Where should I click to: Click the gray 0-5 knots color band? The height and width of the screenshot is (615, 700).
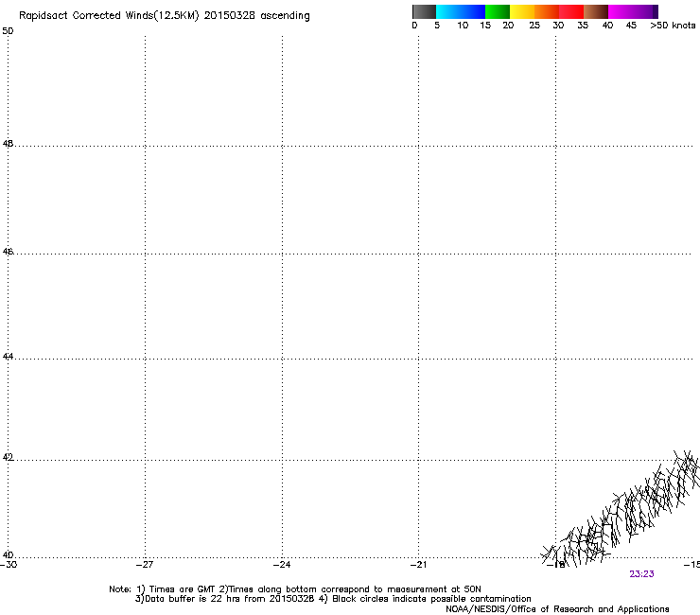(424, 11)
